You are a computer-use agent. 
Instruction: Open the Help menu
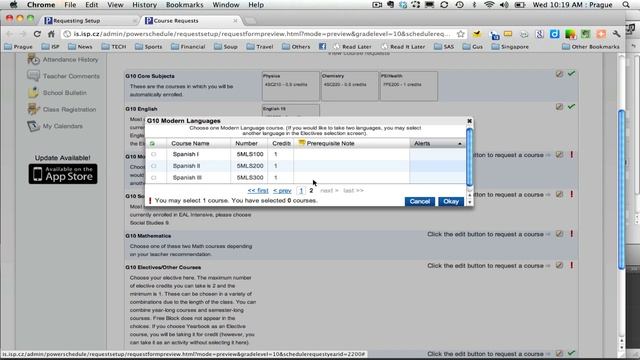point(256,5)
